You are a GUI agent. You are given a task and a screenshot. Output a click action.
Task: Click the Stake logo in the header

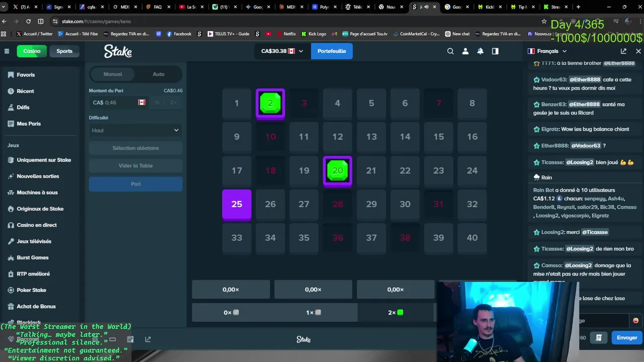point(118,51)
